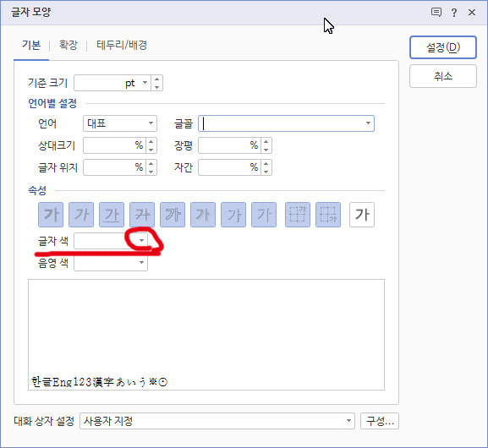Open the 기준 크기 pt unit dropdown
The image size is (488, 448).
(145, 83)
